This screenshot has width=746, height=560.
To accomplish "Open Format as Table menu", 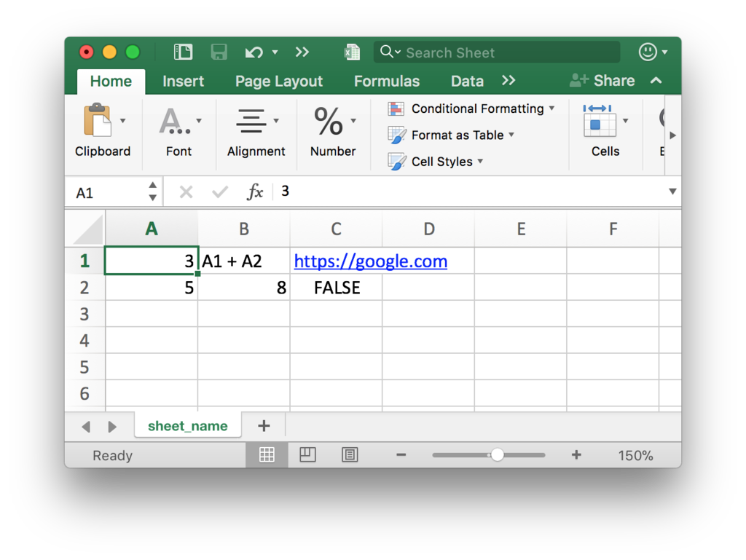I will click(x=451, y=135).
